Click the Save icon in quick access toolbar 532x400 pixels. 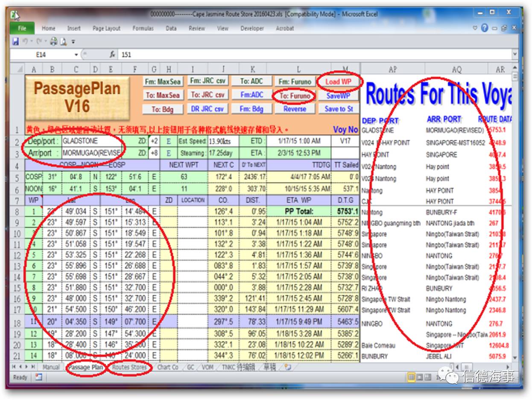15,41
